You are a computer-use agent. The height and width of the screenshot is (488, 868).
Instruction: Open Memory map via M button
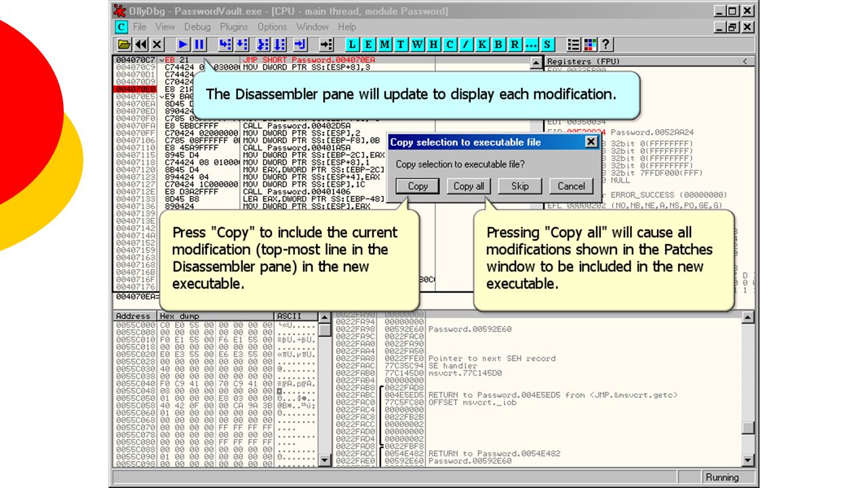385,45
